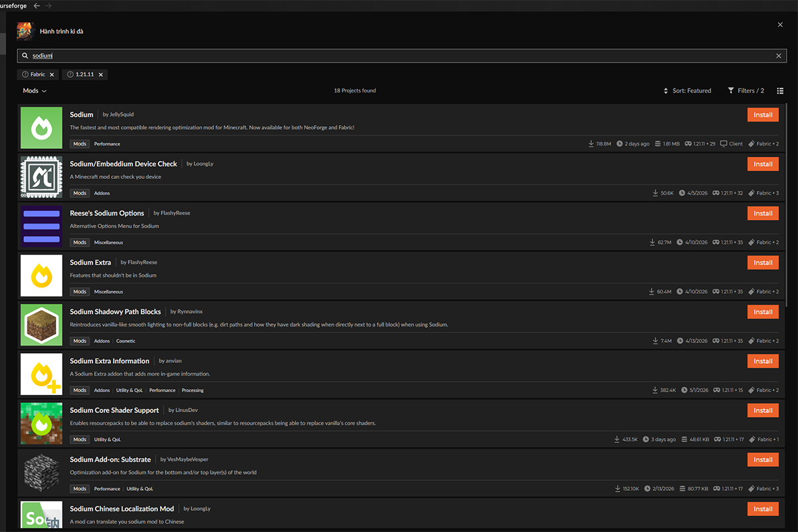Install Sodium/Embeddium Device Check
The image size is (798, 532).
(x=763, y=164)
